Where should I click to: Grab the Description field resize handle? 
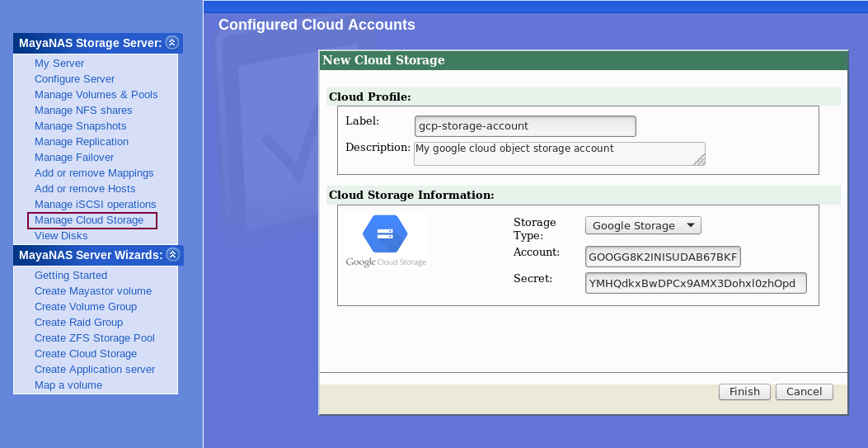coord(699,160)
